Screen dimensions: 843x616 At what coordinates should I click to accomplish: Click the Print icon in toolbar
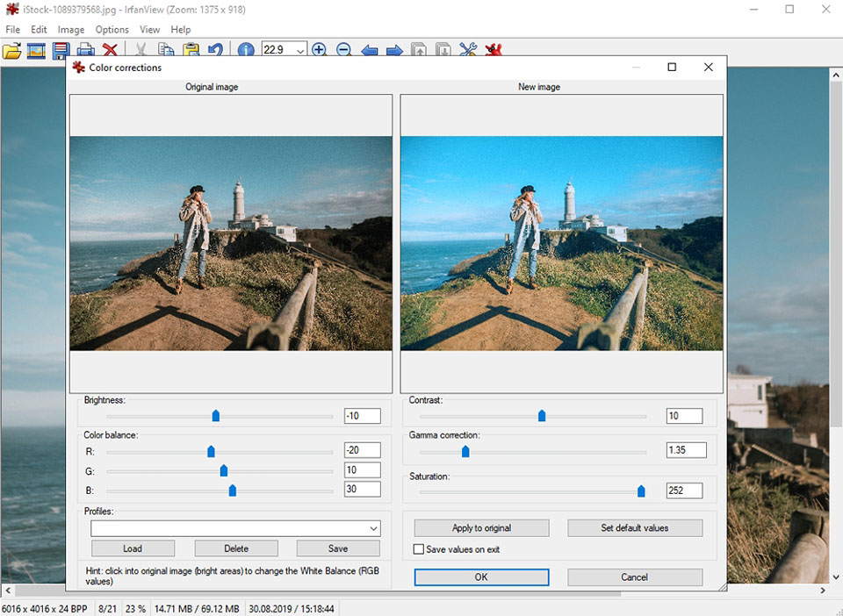click(x=85, y=51)
